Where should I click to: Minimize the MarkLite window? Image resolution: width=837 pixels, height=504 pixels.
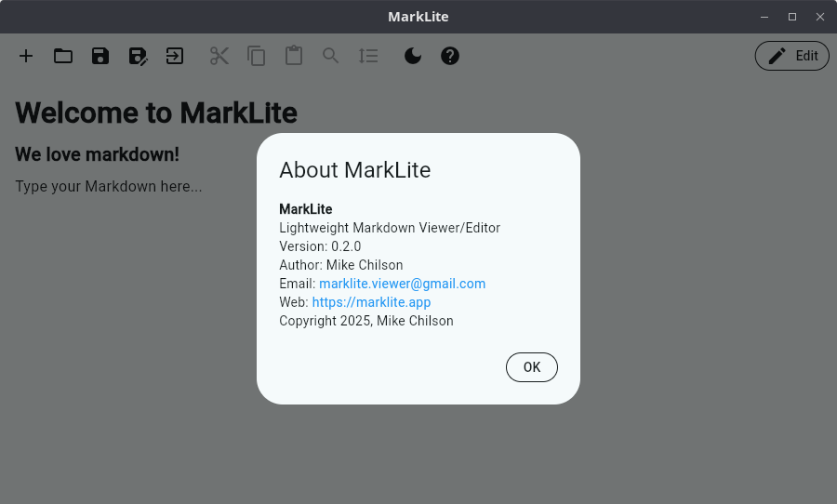[x=764, y=17]
